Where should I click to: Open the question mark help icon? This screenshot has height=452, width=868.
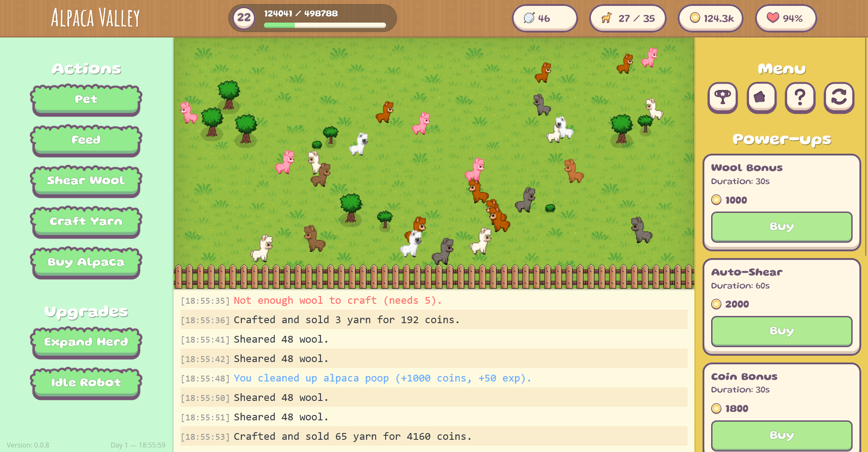(x=800, y=98)
